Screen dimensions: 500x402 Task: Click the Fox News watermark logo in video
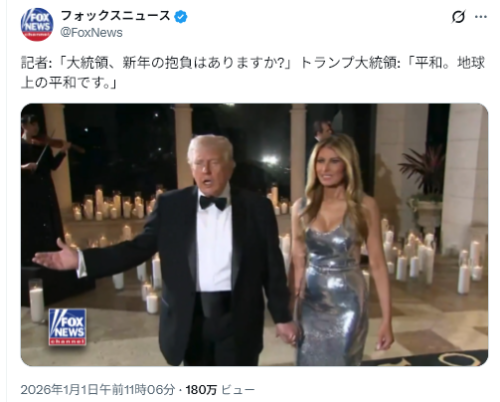tap(67, 327)
